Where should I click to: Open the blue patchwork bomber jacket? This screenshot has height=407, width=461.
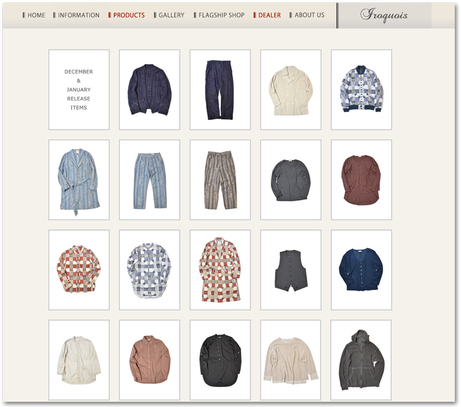point(361,90)
